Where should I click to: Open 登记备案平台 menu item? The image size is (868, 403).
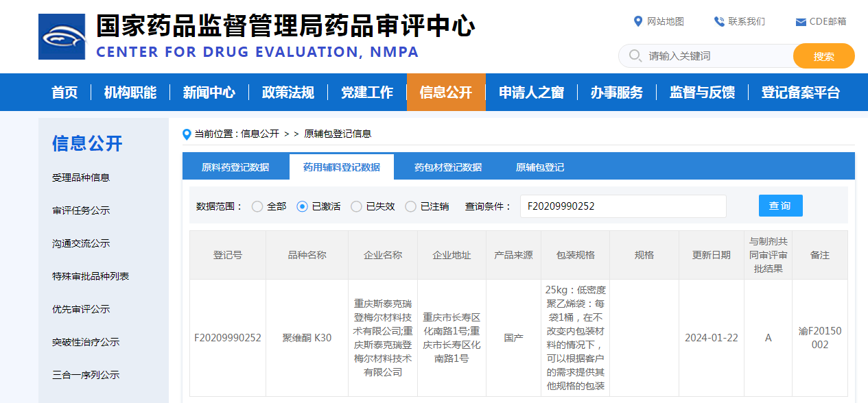click(801, 93)
